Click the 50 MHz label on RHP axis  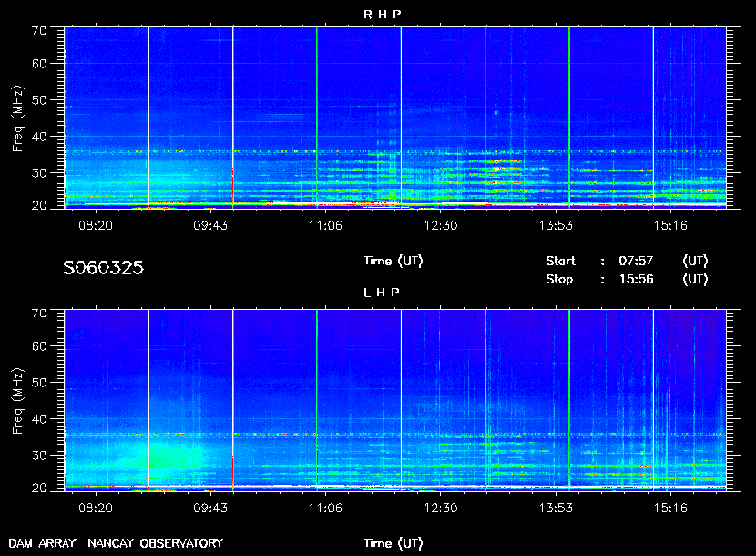39,100
